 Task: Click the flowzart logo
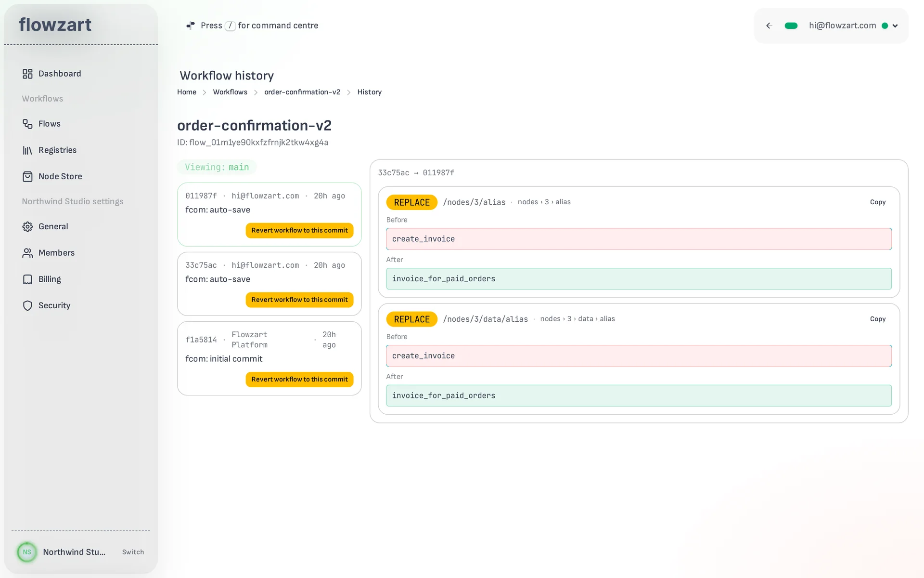[x=55, y=25]
